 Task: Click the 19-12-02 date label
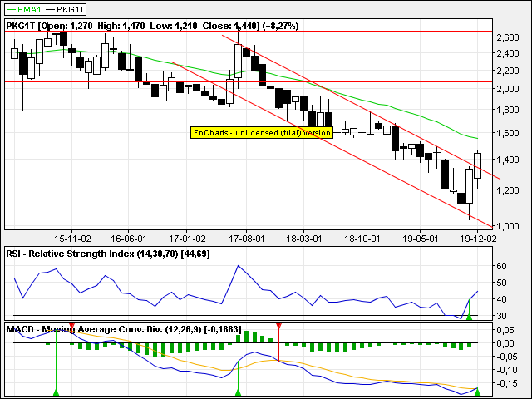[479, 239]
